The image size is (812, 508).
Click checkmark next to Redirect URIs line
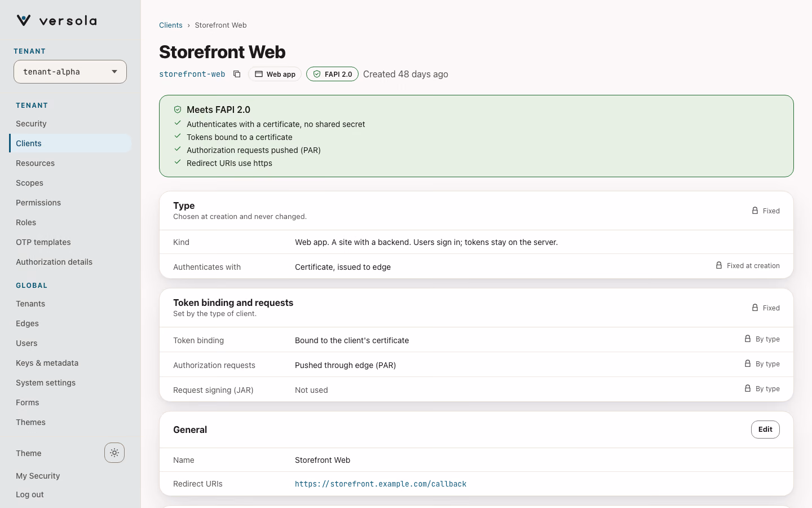(178, 162)
